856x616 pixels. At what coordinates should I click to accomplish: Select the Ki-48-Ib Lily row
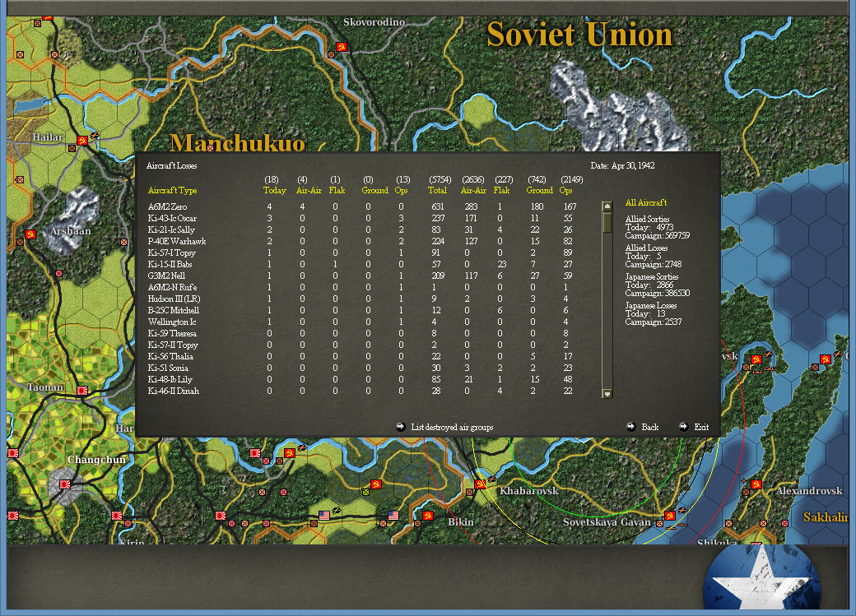coord(362,379)
